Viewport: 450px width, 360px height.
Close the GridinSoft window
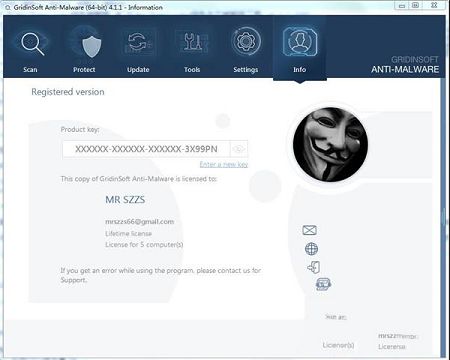pyautogui.click(x=434, y=5)
